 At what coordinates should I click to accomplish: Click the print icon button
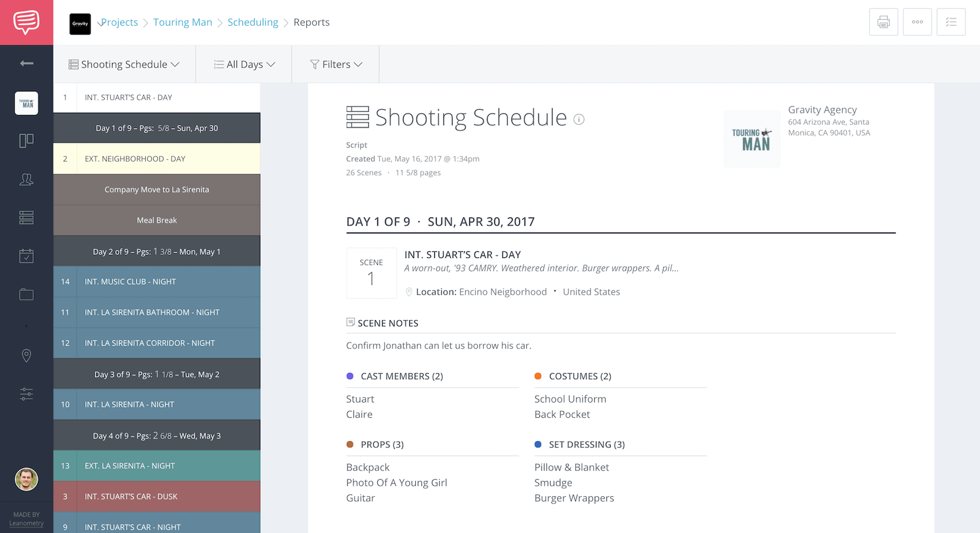[x=883, y=22]
